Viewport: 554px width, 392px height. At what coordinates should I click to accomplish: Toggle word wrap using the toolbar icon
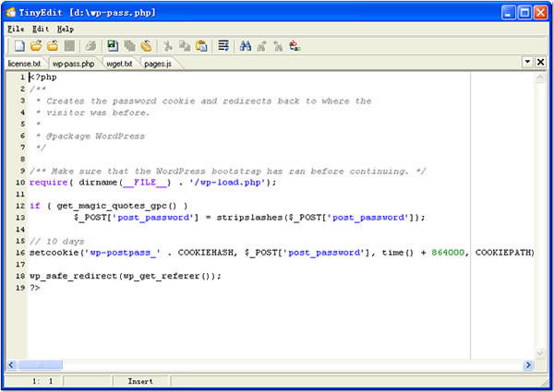coord(223,45)
